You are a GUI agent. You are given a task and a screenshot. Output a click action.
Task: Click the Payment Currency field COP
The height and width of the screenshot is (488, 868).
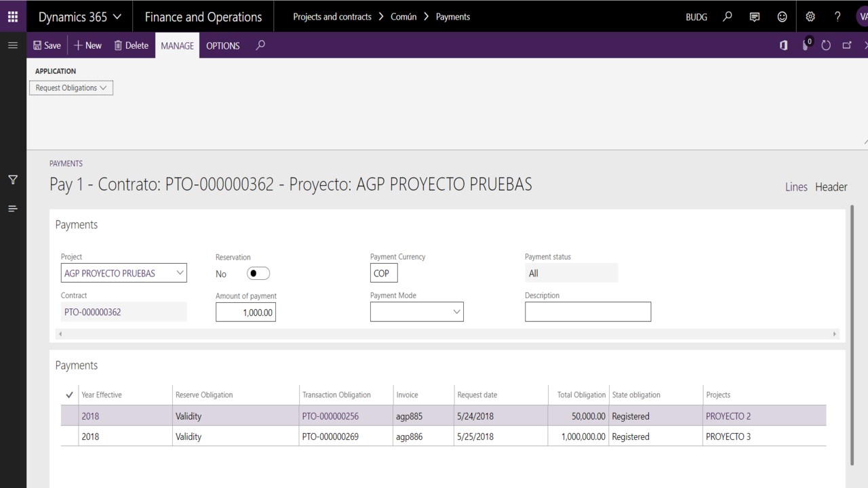click(x=384, y=273)
